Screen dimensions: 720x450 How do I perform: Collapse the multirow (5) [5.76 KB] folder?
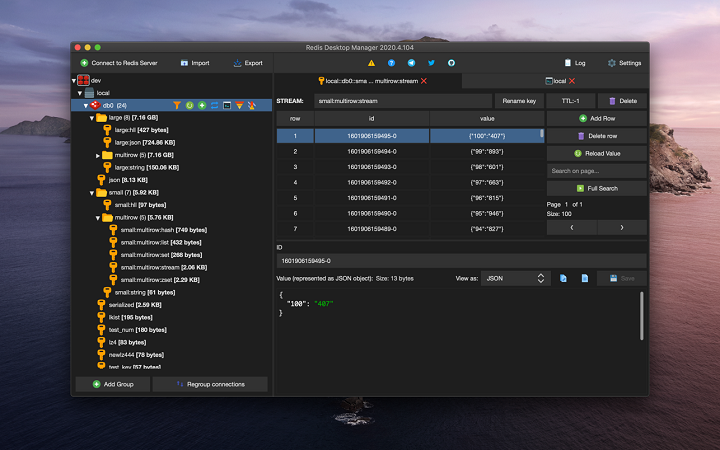(x=97, y=218)
